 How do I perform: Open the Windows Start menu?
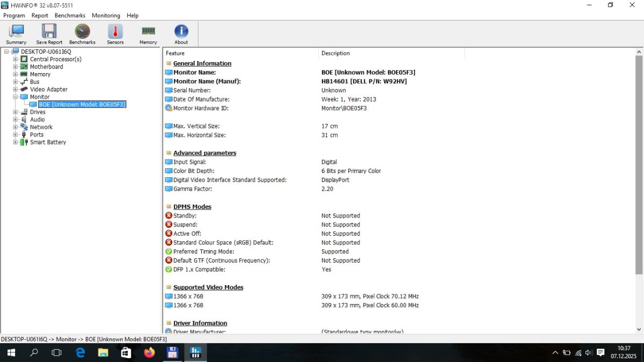click(x=11, y=353)
